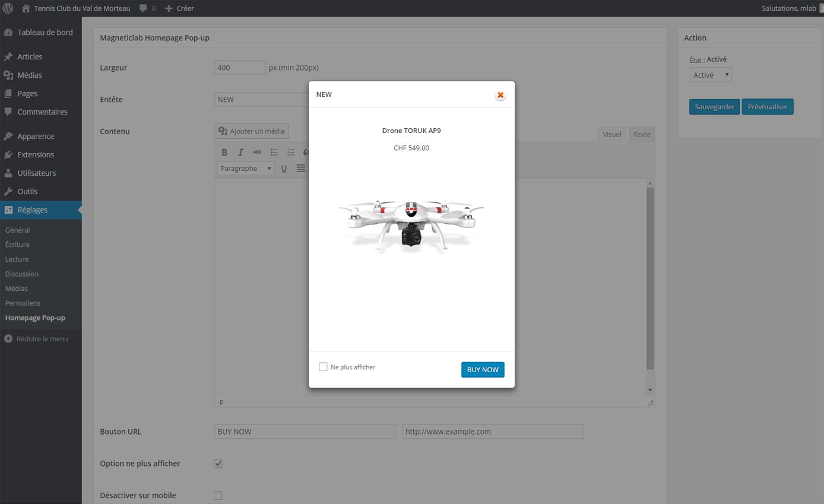This screenshot has width=824, height=504.
Task: Click the editor vertical scrollbar thumb
Action: tap(650, 278)
